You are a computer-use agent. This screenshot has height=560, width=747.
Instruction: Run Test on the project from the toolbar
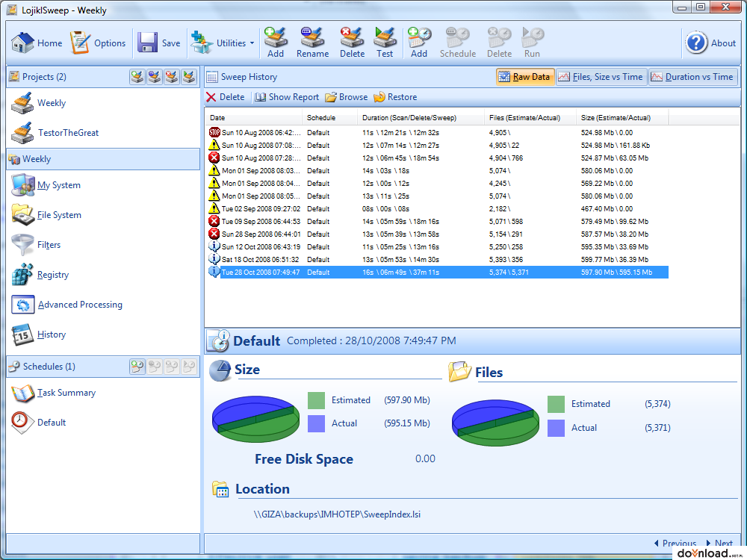385,43
